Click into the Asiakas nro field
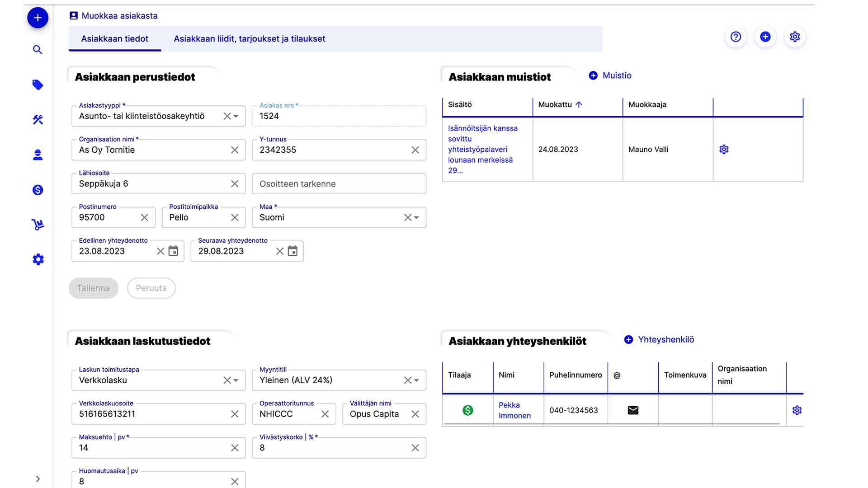 click(339, 117)
